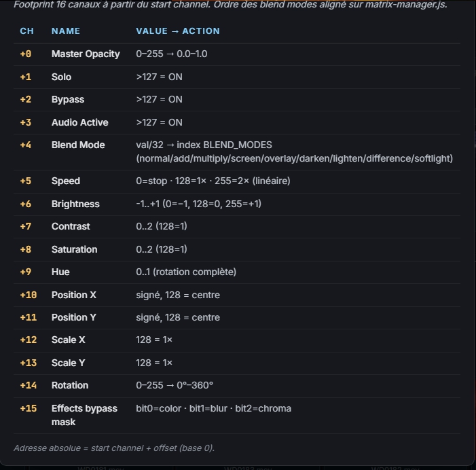Viewport: 476px width, 470px height.
Task: Select the Solo channel row
Action: point(237,77)
